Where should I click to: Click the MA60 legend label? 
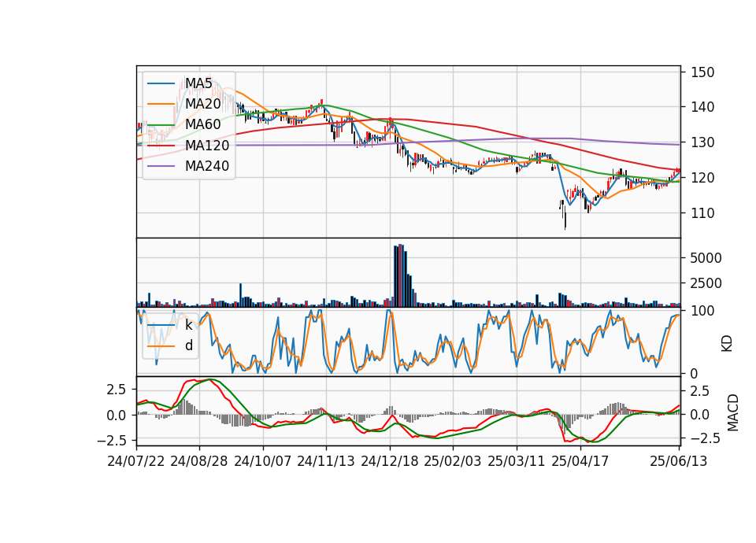click(x=203, y=124)
